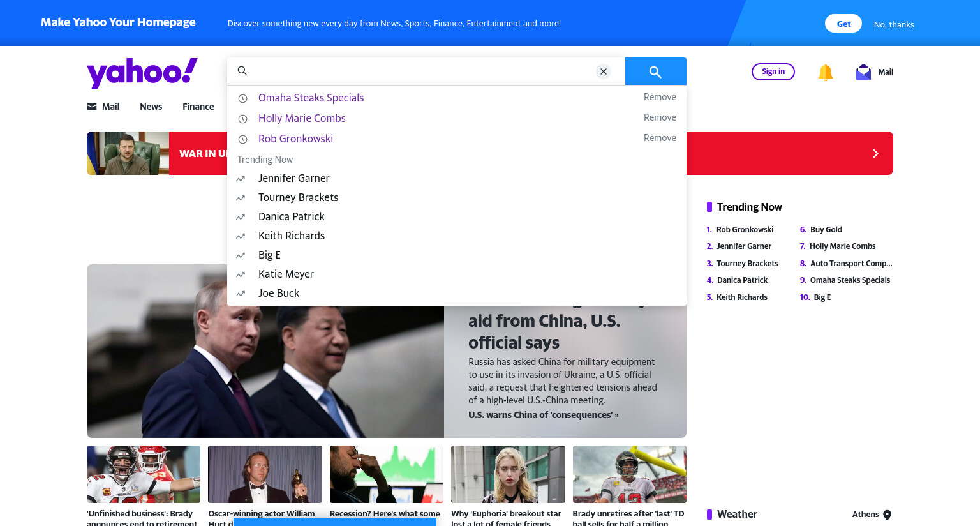Click clock icon beside Omaha Steaks Specials
The width and height of the screenshot is (980, 526).
pyautogui.click(x=242, y=98)
